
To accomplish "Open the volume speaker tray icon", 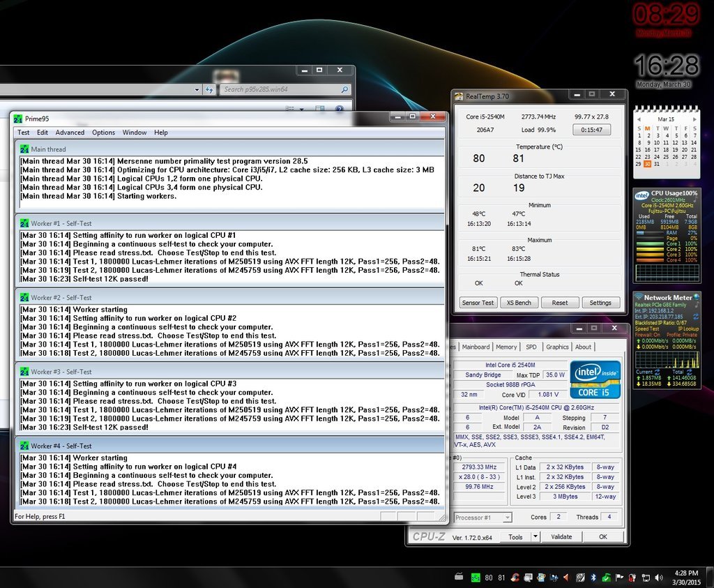I will pos(659,578).
